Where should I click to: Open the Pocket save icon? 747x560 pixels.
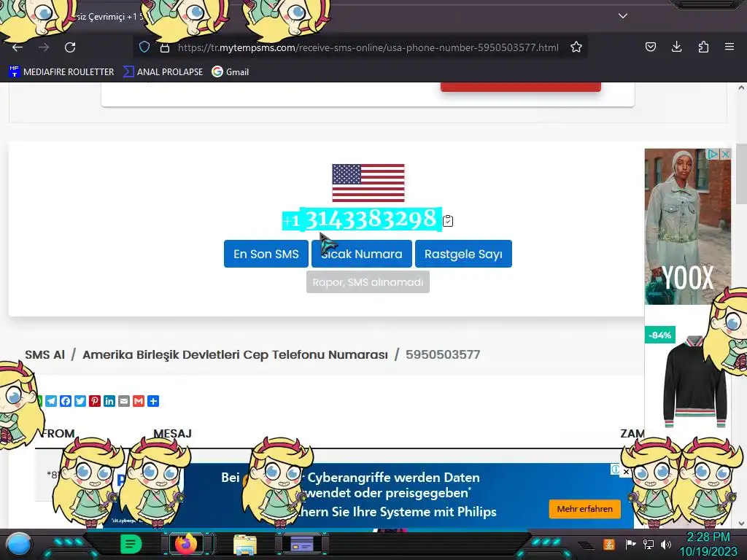coord(650,47)
